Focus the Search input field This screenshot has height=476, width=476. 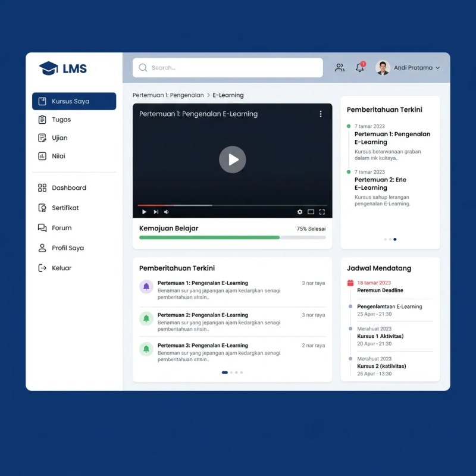tap(228, 67)
